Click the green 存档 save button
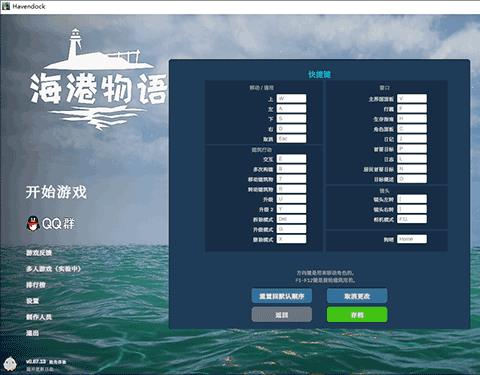 point(357,315)
